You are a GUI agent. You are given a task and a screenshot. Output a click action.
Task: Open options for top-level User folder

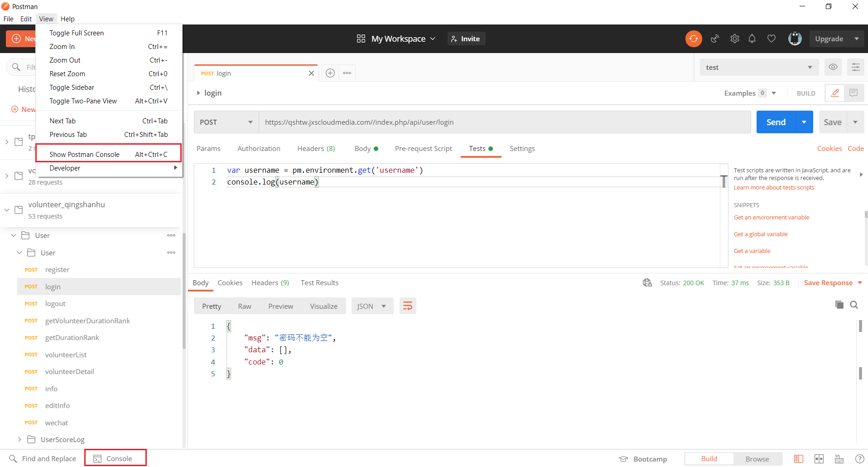pyautogui.click(x=171, y=235)
